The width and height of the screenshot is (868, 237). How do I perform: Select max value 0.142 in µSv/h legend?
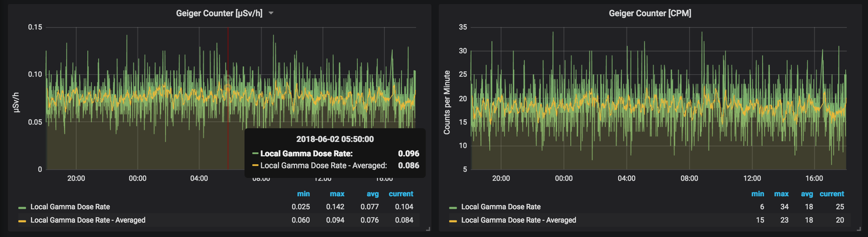coord(335,207)
